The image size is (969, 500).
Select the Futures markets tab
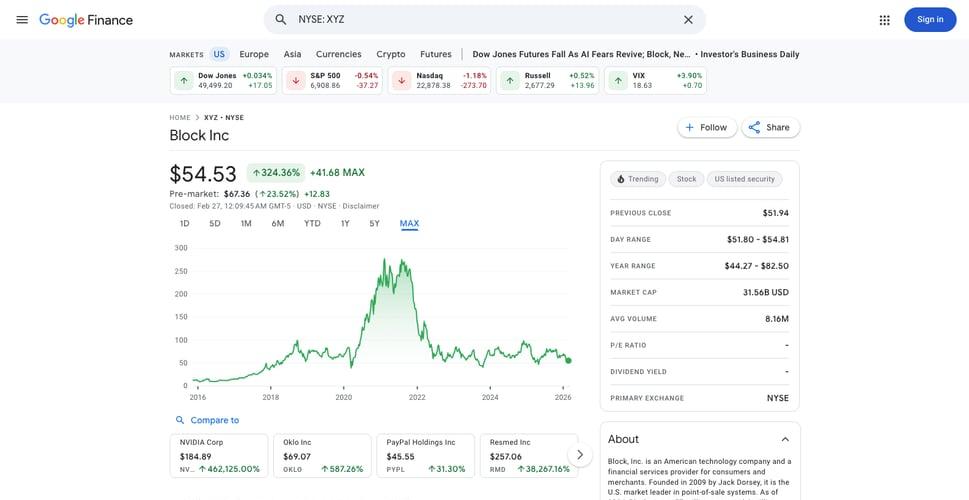(x=436, y=54)
